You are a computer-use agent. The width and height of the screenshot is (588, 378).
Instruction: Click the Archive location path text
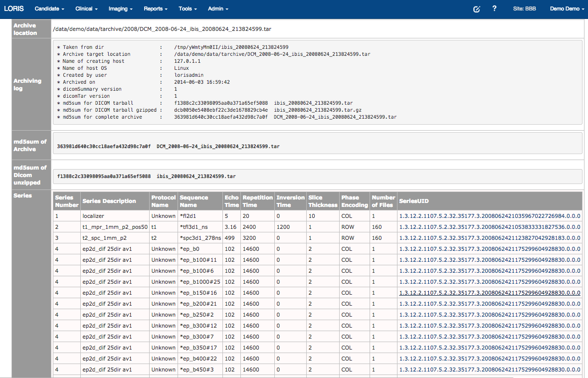pos(162,29)
